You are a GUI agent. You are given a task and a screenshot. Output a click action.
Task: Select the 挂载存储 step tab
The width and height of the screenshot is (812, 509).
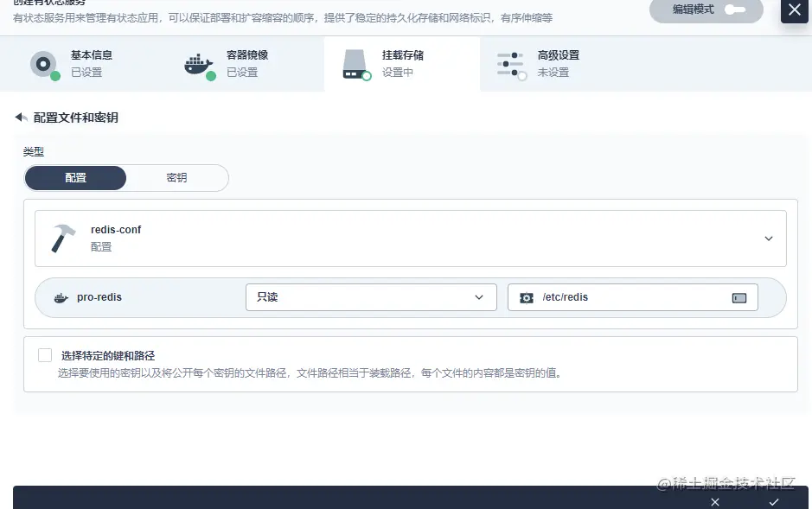tap(402, 64)
